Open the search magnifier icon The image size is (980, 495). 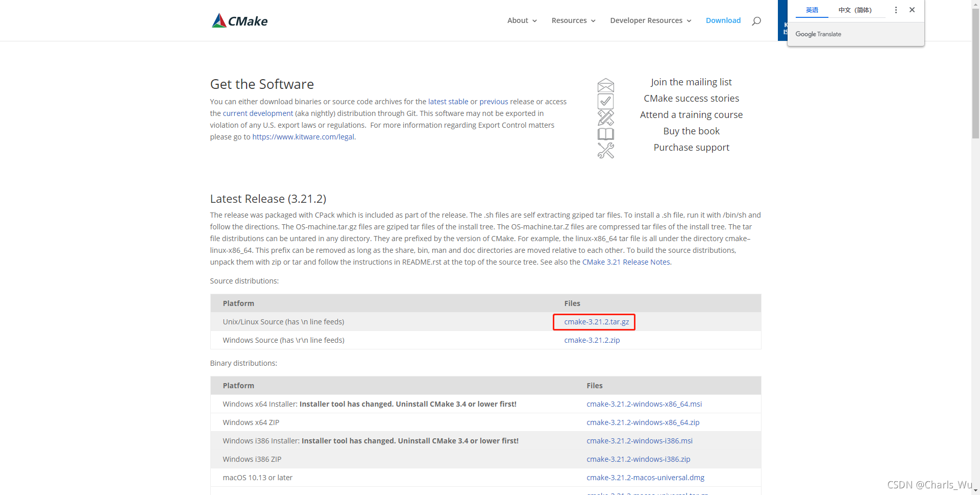pyautogui.click(x=756, y=21)
